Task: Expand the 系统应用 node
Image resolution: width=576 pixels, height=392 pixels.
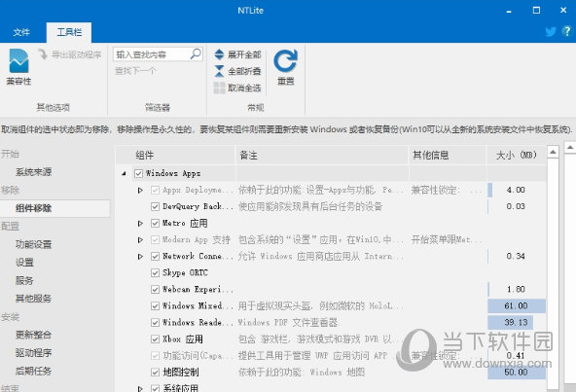Action: 140,388
